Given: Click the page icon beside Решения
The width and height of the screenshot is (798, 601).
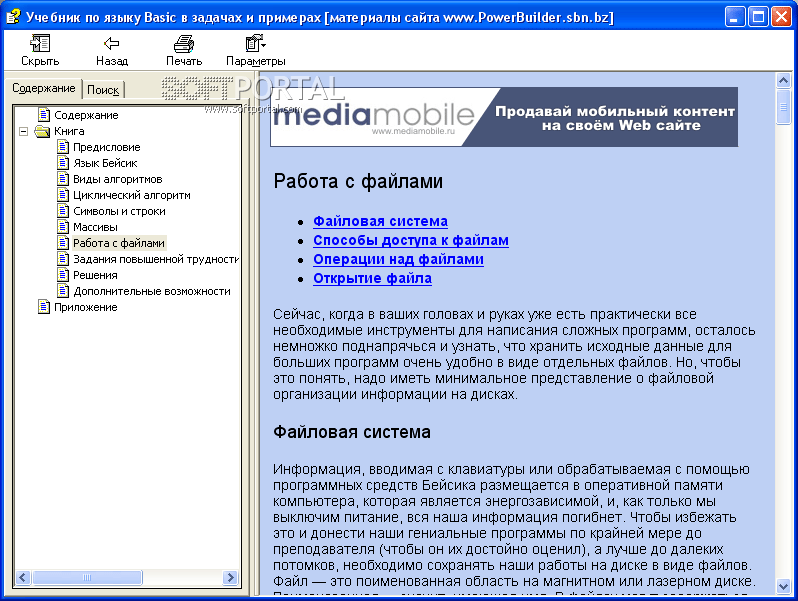Looking at the screenshot, I should pyautogui.click(x=63, y=275).
